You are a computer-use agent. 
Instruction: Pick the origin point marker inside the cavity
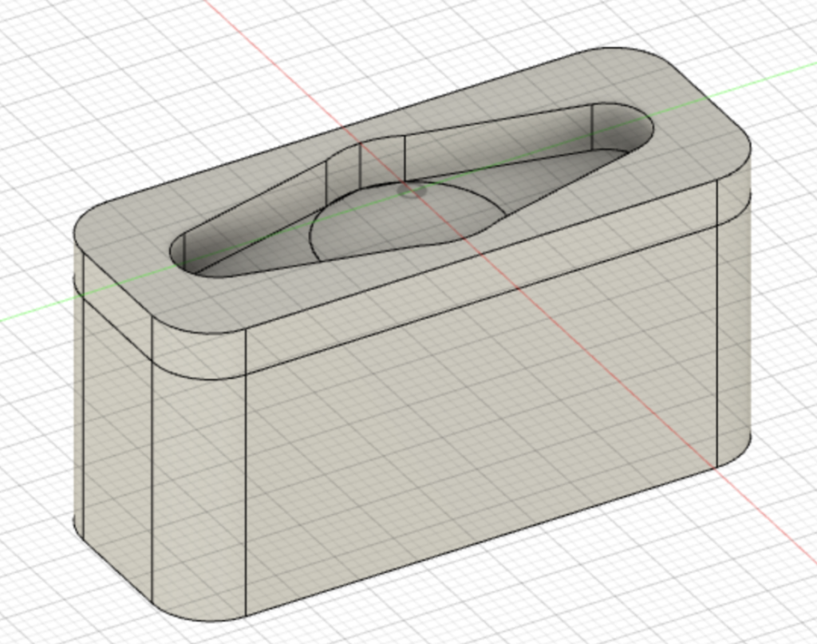(412, 191)
